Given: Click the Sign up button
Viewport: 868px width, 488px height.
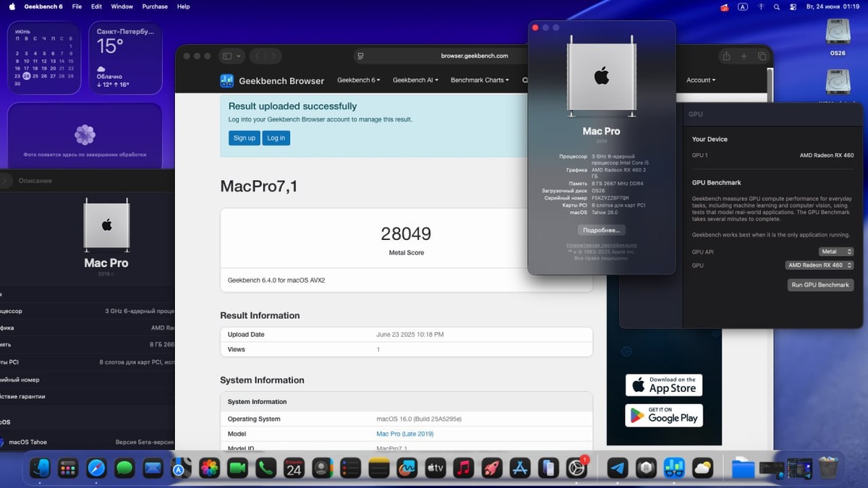Looking at the screenshot, I should pyautogui.click(x=244, y=138).
